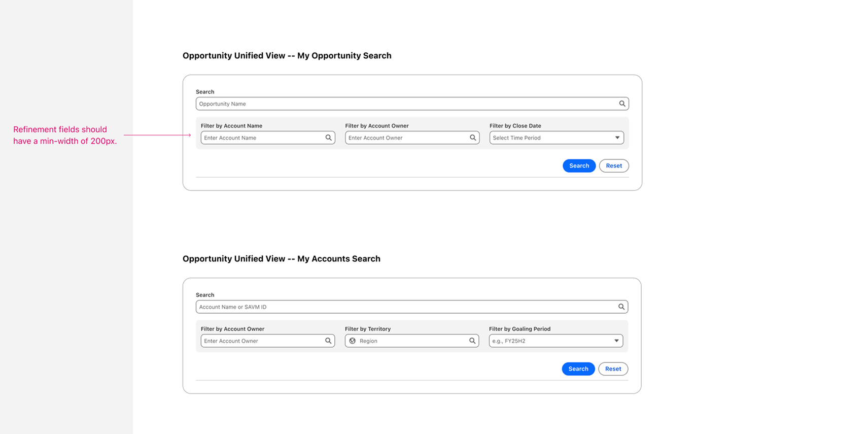Click the magnifier icon in Opportunity Name search
Viewport: 868px width, 434px height.
tap(622, 104)
